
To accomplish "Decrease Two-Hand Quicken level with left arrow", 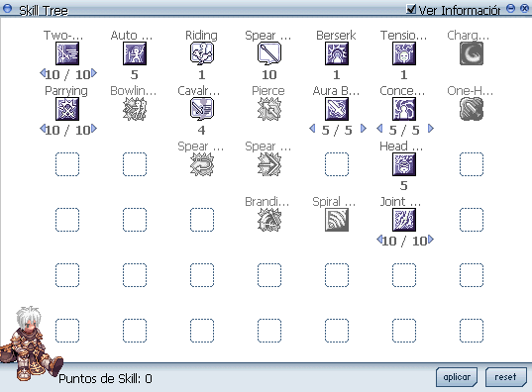I will pos(43,73).
